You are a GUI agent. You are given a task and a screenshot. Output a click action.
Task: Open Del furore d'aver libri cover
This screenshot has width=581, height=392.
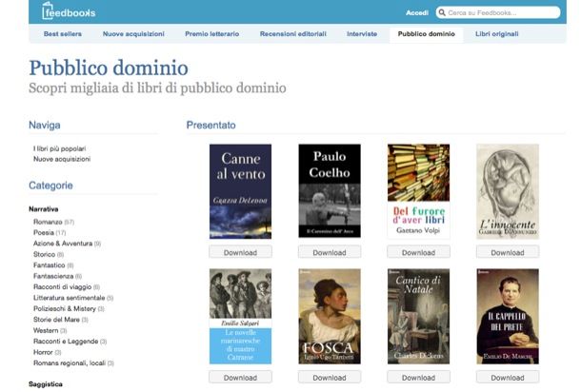point(419,191)
